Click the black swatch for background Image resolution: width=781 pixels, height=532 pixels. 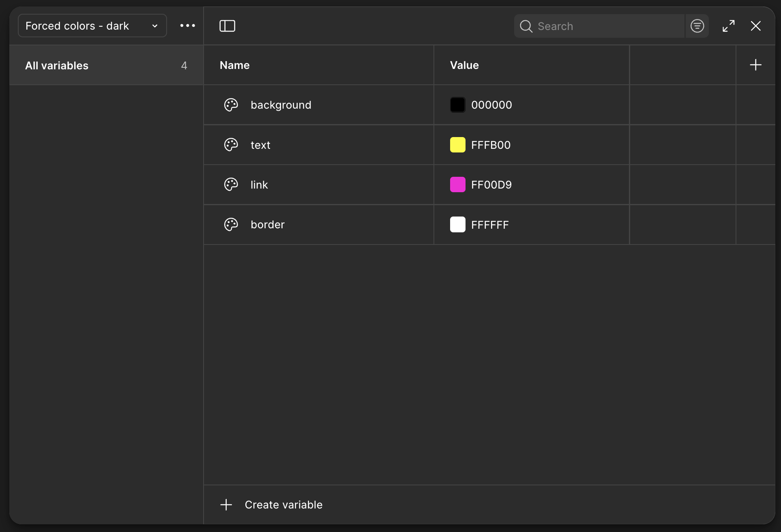[x=457, y=105]
